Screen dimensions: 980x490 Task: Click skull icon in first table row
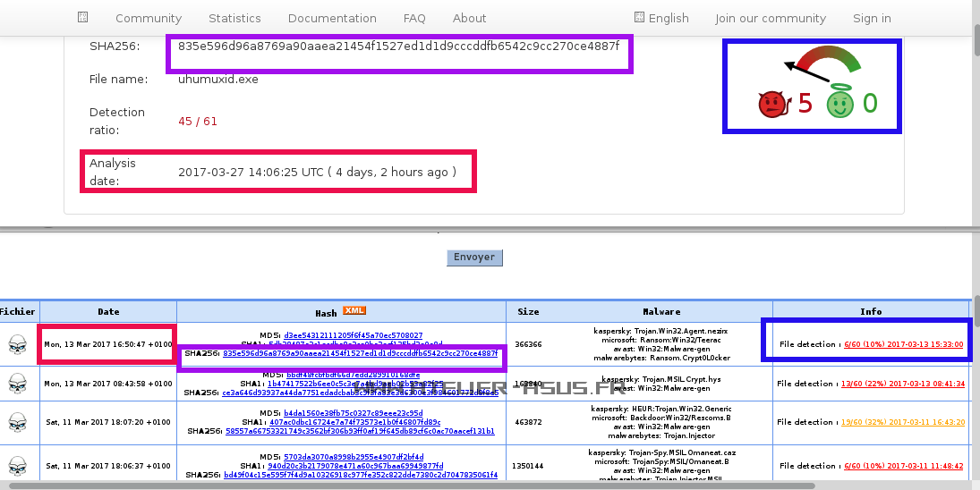(x=16, y=343)
